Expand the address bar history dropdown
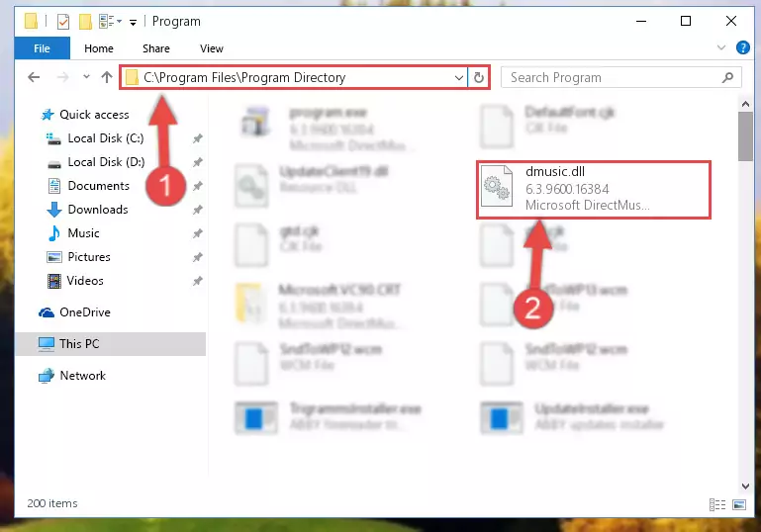Image resolution: width=761 pixels, height=532 pixels. point(458,77)
